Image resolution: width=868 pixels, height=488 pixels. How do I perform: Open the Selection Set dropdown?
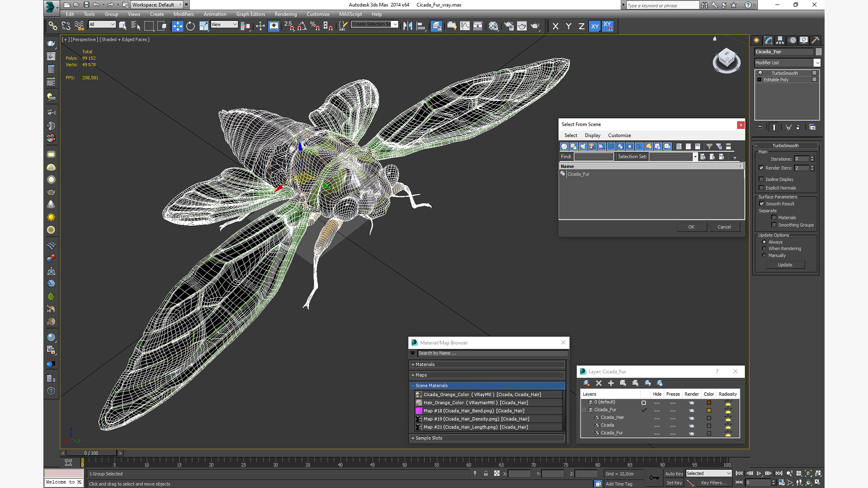[695, 157]
